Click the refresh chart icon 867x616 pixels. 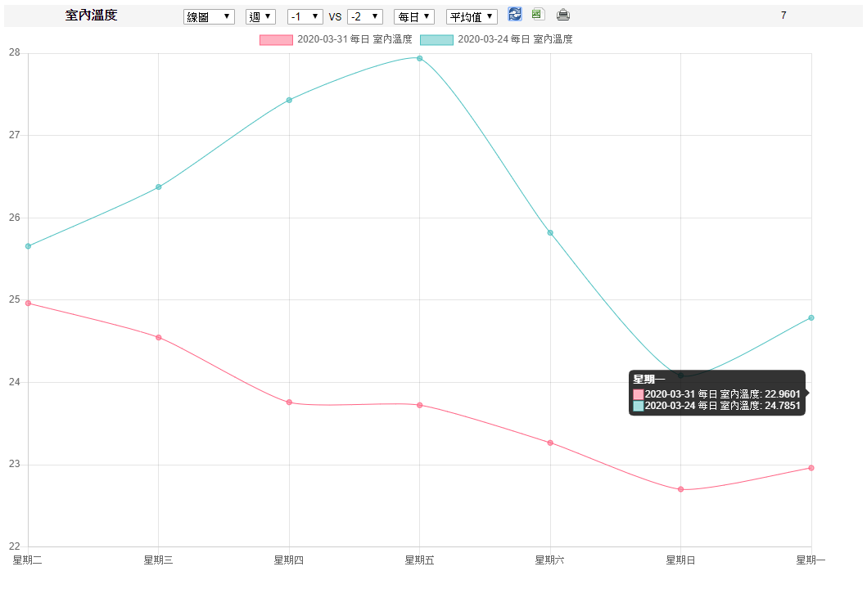click(514, 14)
